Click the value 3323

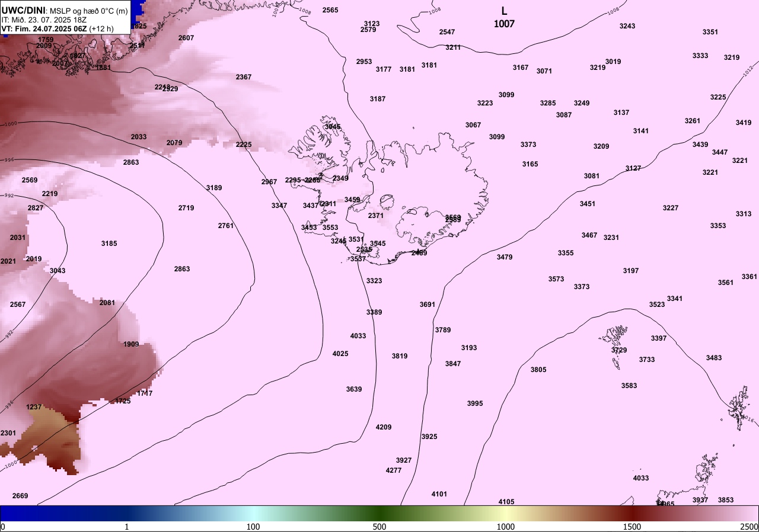(x=374, y=281)
